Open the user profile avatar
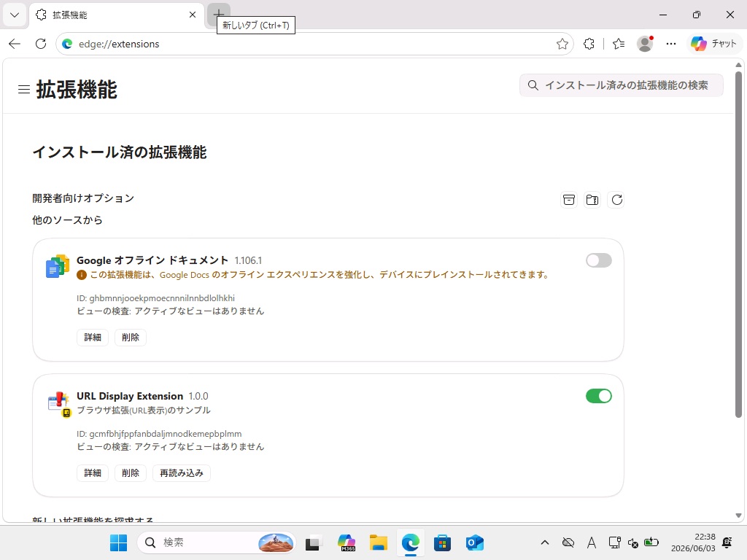The height and width of the screenshot is (560, 747). click(x=645, y=44)
